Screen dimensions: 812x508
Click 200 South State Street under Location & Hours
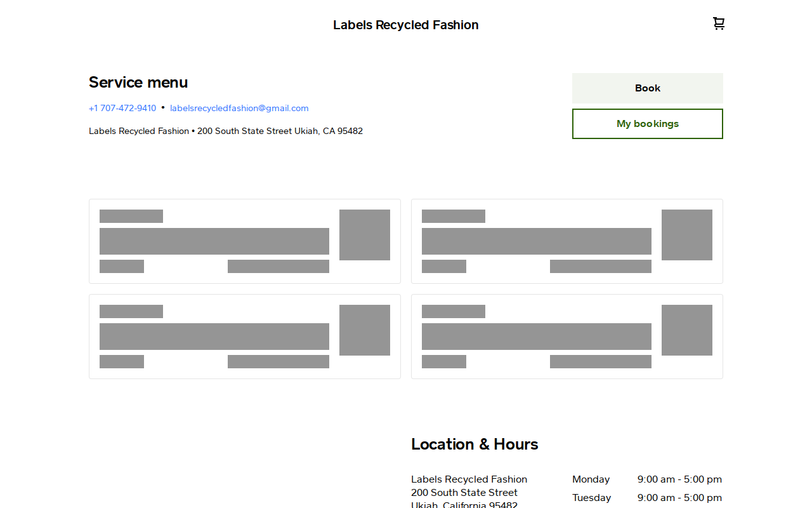tap(464, 493)
